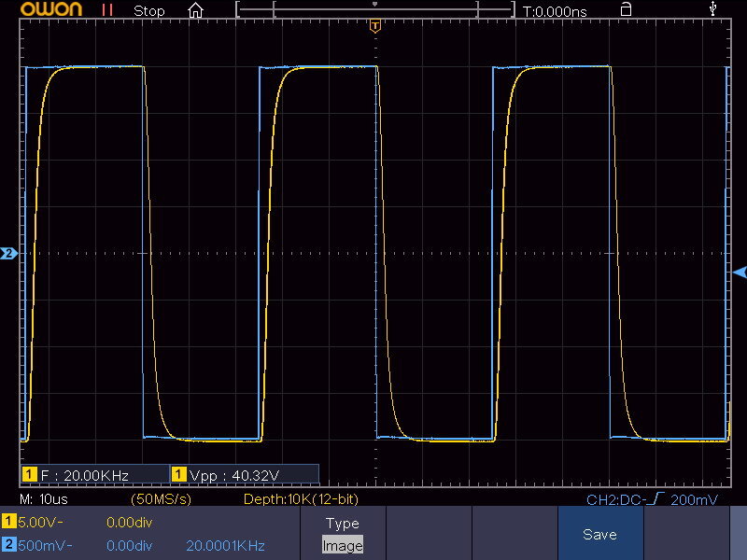The width and height of the screenshot is (747, 560).
Task: Open the CH2 DC trigger settings
Action: pyautogui.click(x=652, y=500)
